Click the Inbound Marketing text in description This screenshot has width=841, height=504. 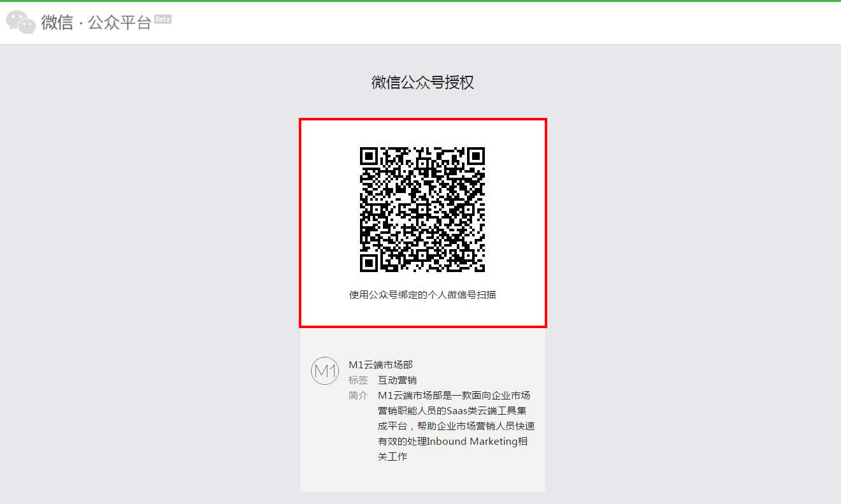(x=471, y=441)
